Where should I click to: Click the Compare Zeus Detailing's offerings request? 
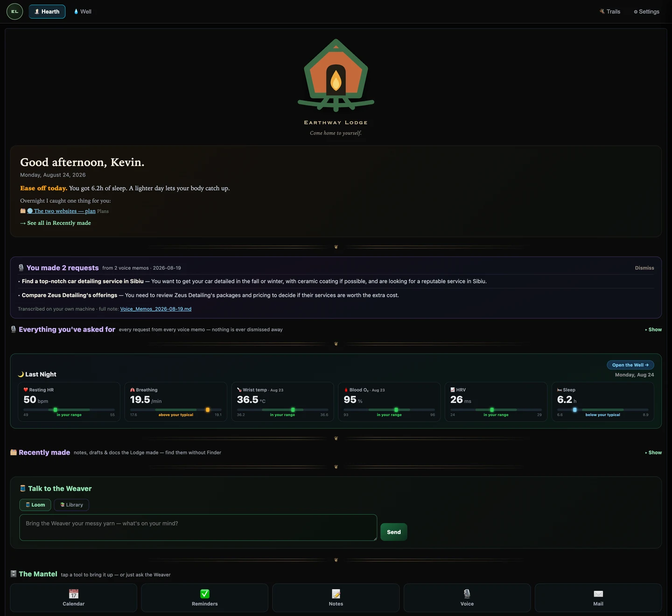336,295
